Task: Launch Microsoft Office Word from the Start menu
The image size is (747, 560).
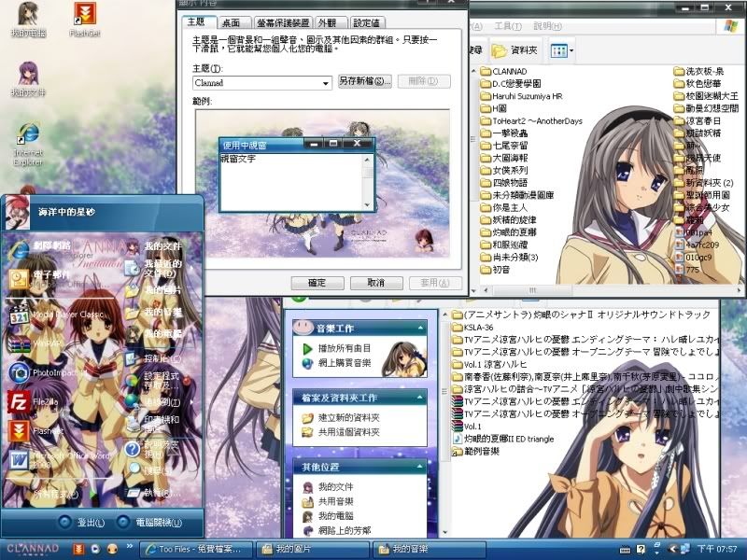Action: 58,459
